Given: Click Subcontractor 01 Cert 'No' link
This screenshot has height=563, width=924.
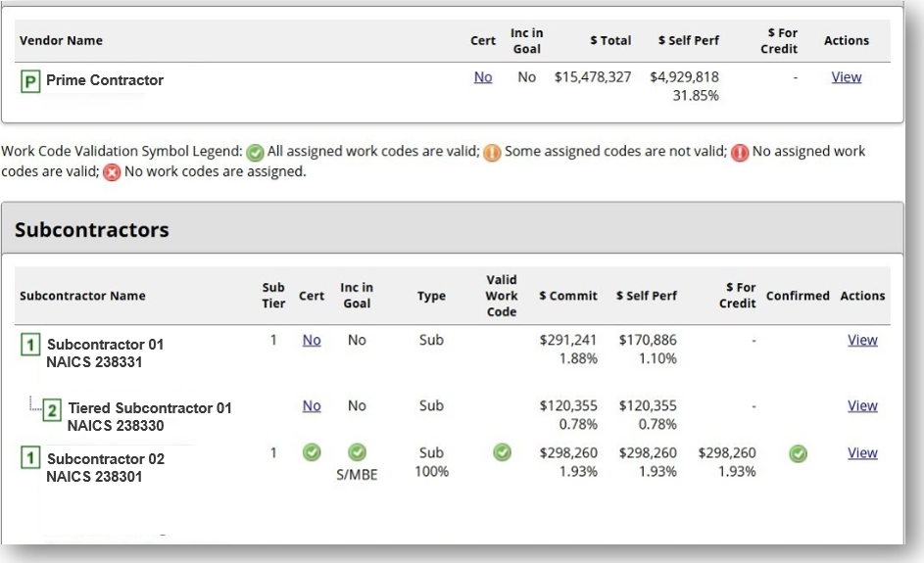Looking at the screenshot, I should [312, 340].
